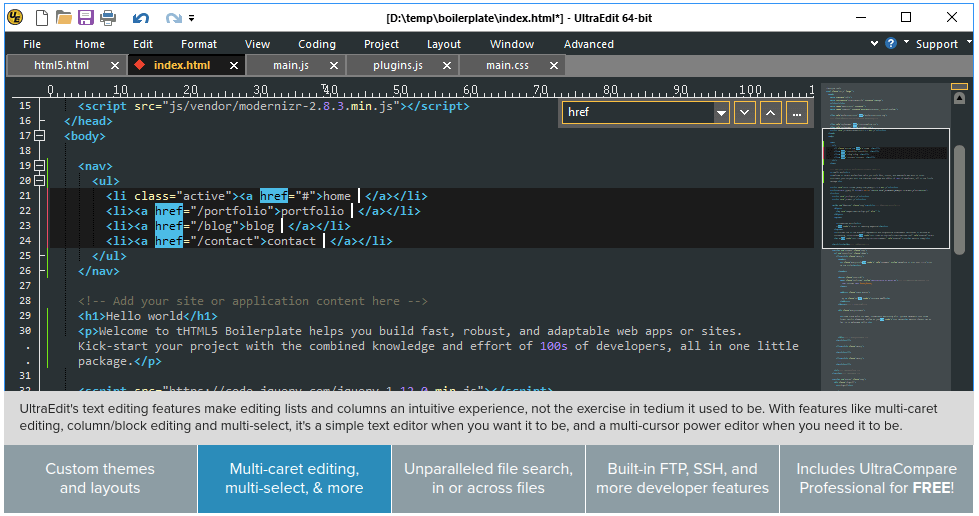Click the UltraEdit application logo icon
The height and width of the screenshot is (516, 979).
click(x=15, y=17)
